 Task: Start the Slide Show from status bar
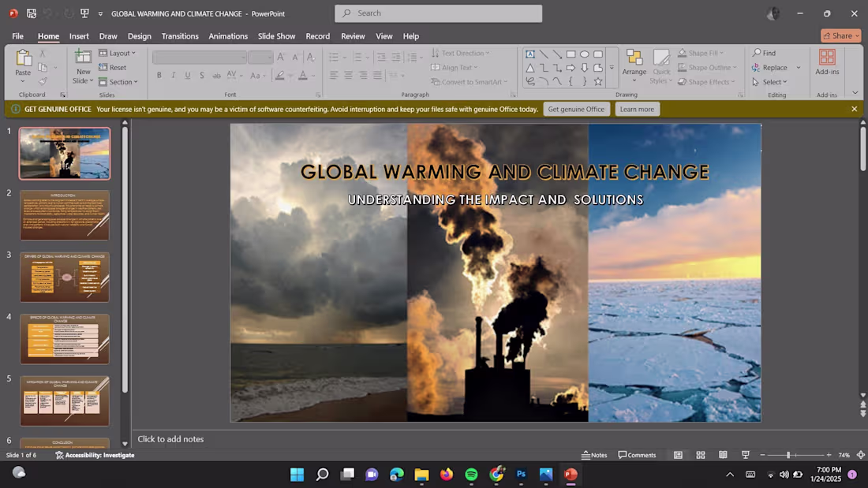(745, 455)
